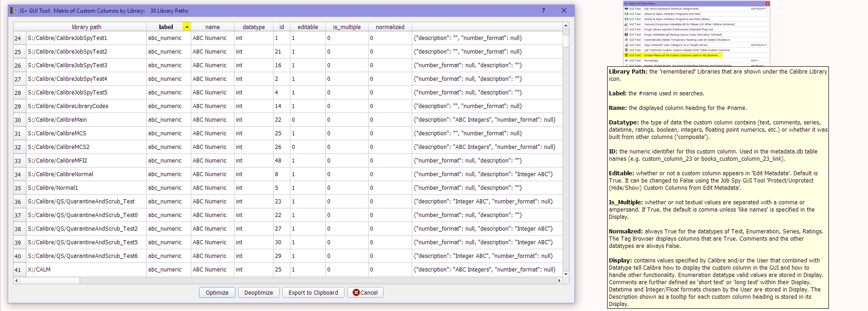Click abc_numeric label in the CalibreMCS row
This screenshot has width=868, height=311.
pyautogui.click(x=169, y=133)
